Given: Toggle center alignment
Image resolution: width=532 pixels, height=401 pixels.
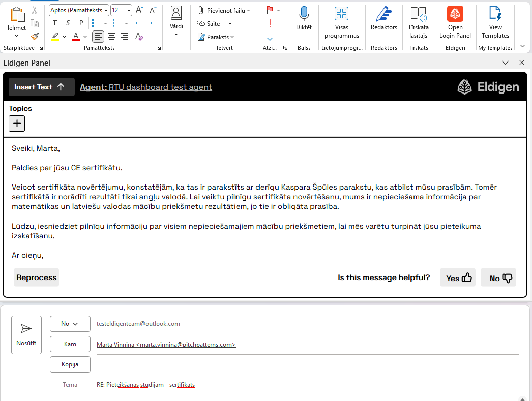Looking at the screenshot, I should tap(111, 36).
